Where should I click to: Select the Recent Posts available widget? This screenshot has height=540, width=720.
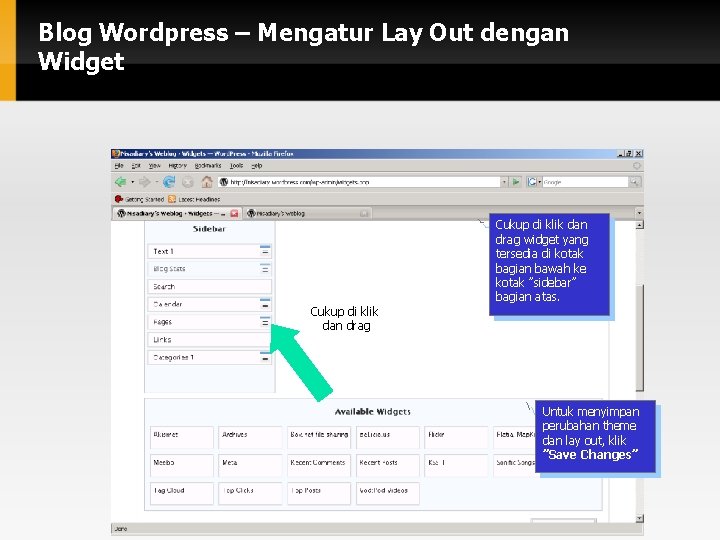click(x=388, y=465)
